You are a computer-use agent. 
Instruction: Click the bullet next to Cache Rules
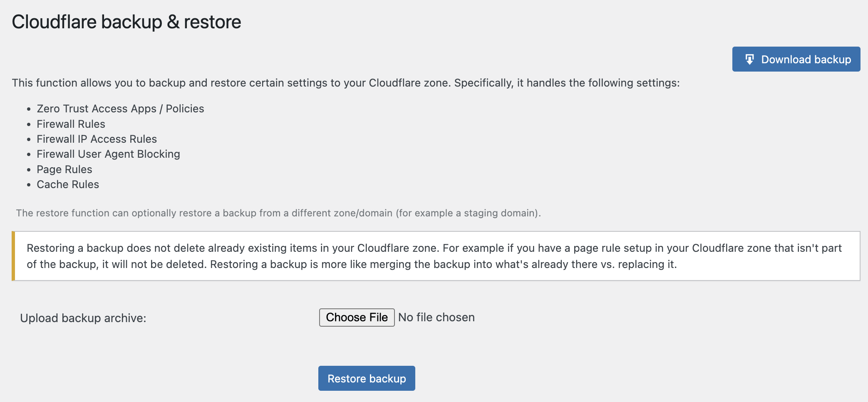29,185
